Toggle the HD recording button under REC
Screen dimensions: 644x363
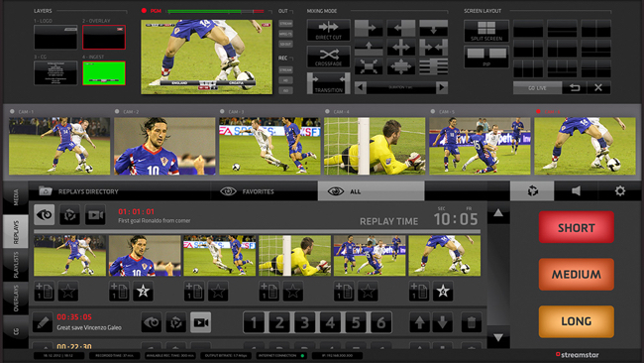point(286,80)
